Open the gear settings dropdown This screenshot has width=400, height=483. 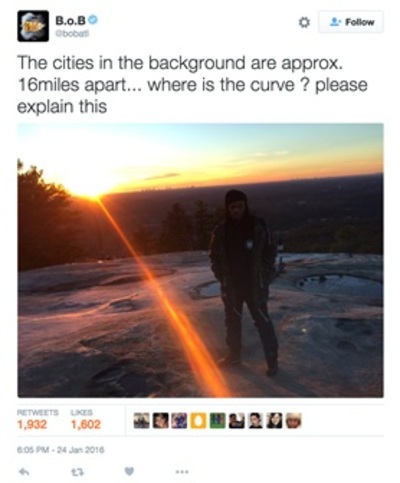point(303,22)
